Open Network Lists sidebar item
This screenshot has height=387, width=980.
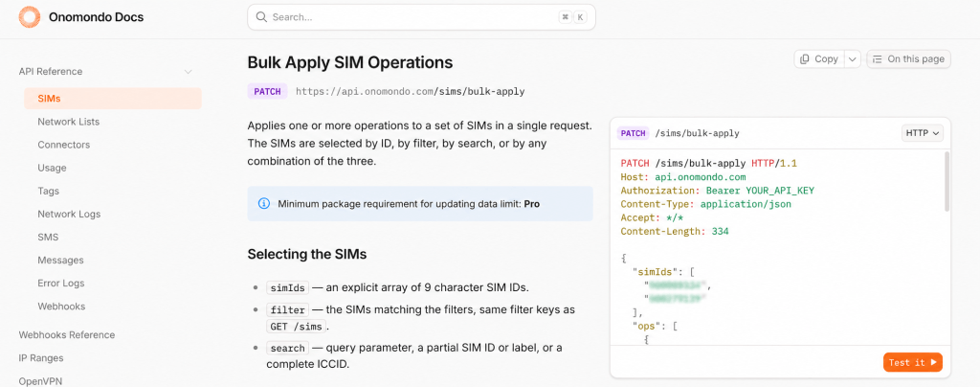(68, 122)
